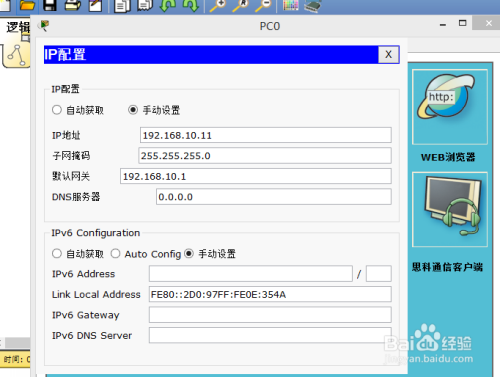Click the 子网掩码 field showing 255.255.255.0
The height and width of the screenshot is (377, 500).
[x=265, y=156]
